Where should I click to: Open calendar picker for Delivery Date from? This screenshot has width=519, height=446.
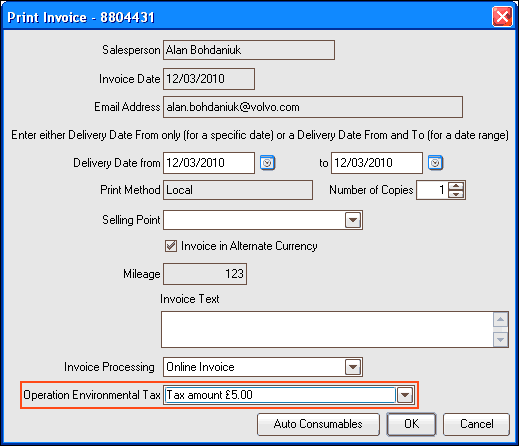[267, 163]
